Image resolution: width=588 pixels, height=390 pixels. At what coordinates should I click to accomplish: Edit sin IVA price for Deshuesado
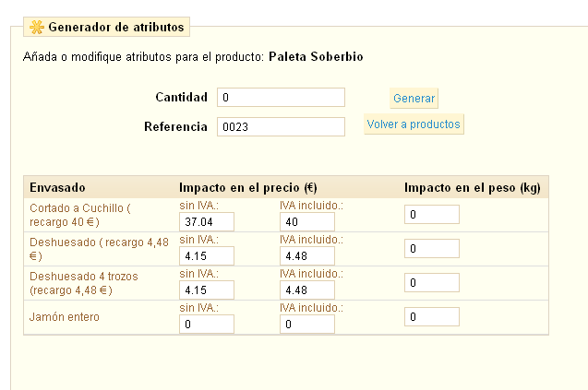[207, 255]
